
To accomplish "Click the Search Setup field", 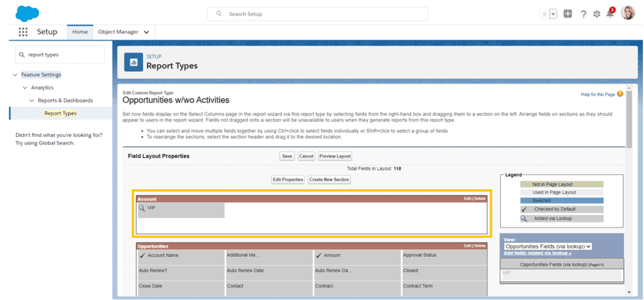I will (x=318, y=14).
